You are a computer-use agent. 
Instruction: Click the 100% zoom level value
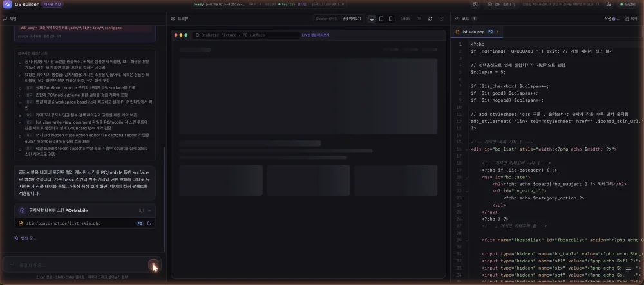coord(405,19)
